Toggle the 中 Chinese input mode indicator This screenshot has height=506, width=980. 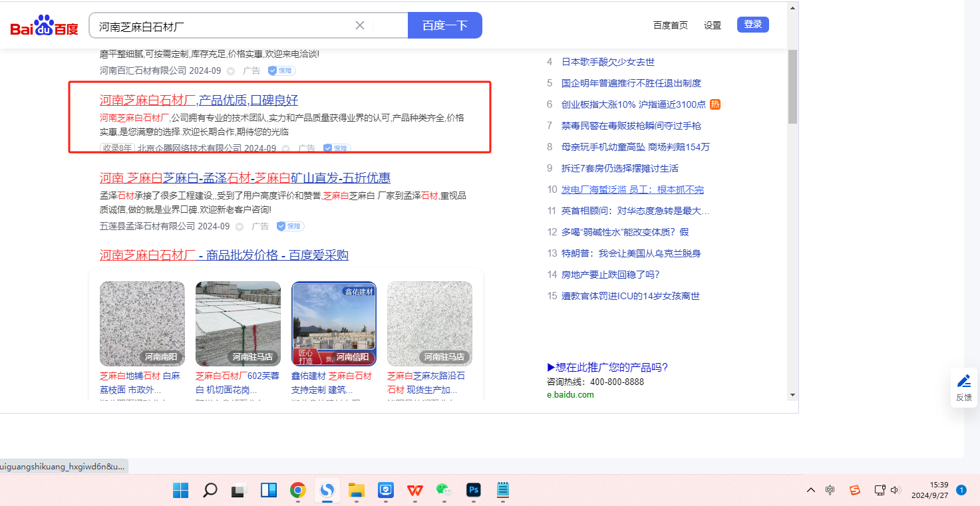830,491
